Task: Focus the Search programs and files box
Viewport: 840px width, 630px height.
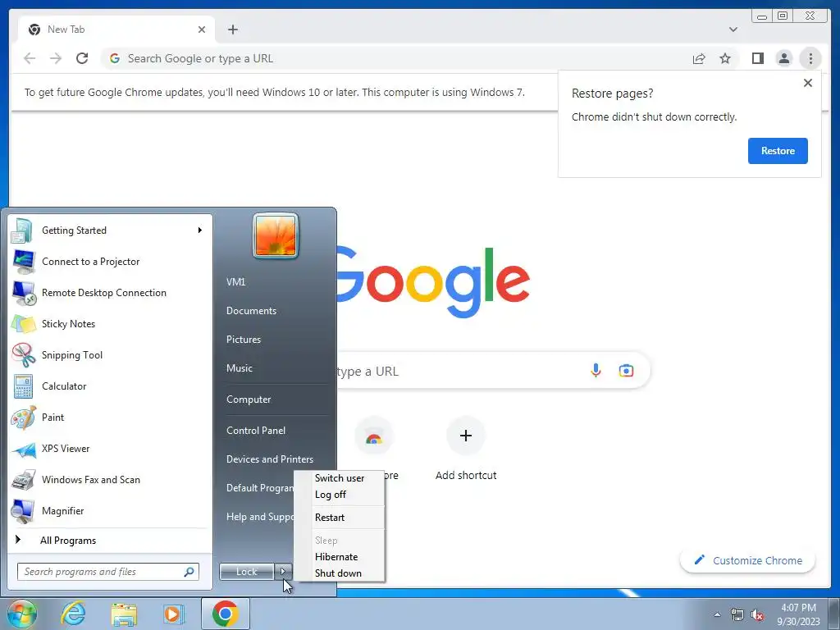Action: [x=108, y=572]
